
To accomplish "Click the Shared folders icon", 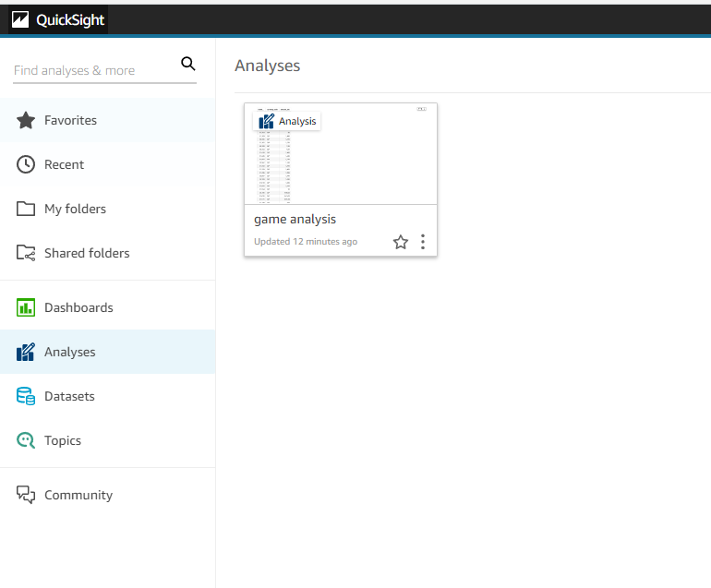I will [26, 253].
